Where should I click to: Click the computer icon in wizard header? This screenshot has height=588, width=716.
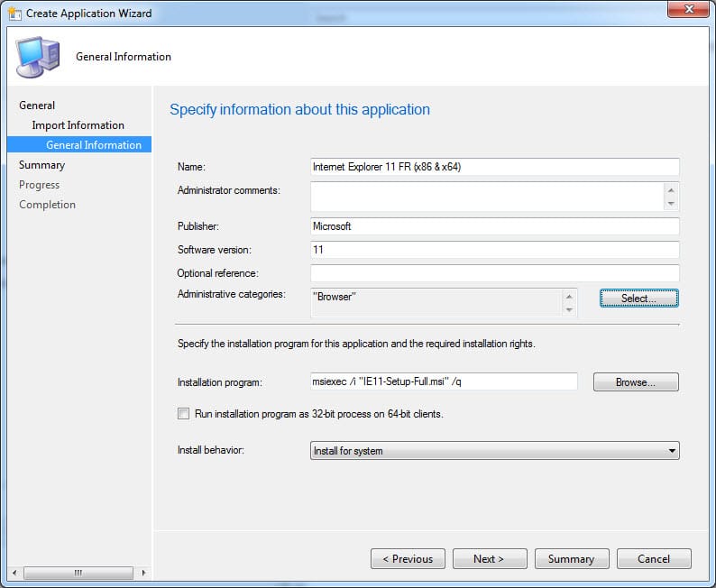[x=38, y=57]
